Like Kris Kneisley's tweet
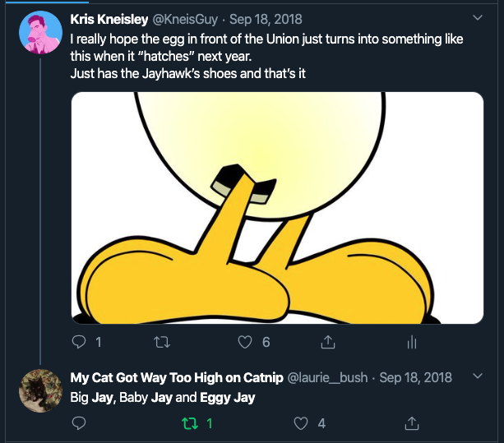 point(244,342)
